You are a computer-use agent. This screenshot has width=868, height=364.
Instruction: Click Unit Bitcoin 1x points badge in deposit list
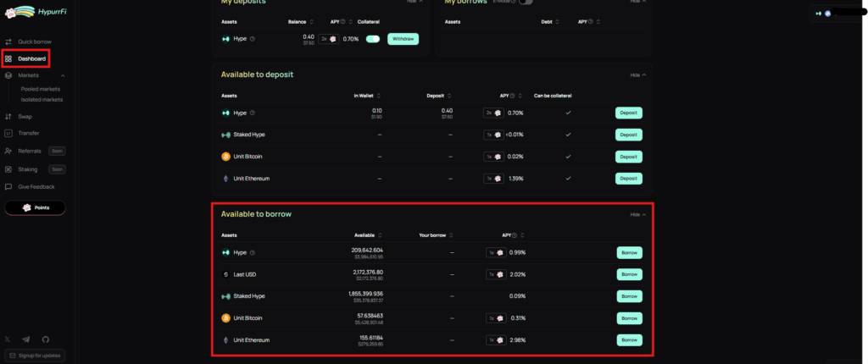coord(493,157)
